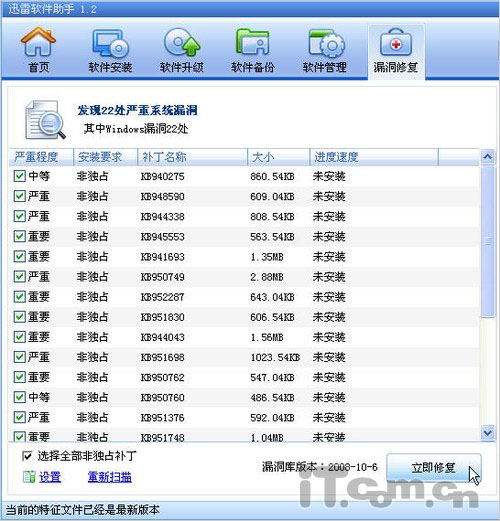
Task: Click the 重新扫描 rescan link
Action: [x=110, y=477]
